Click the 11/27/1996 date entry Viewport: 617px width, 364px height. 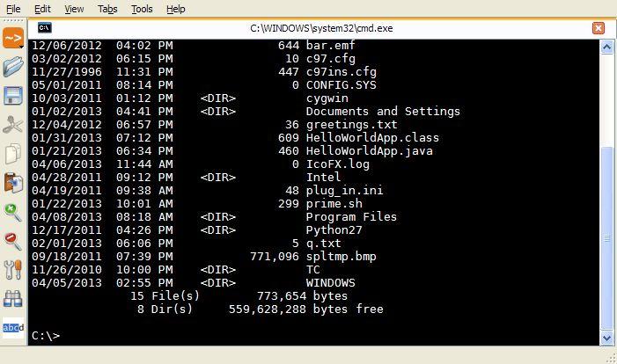[67, 72]
